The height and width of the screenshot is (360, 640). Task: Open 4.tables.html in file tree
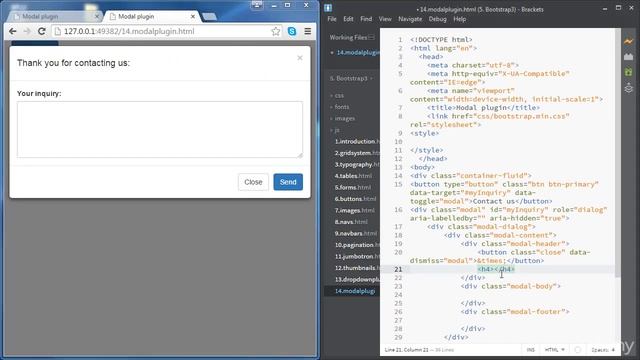coord(353,176)
